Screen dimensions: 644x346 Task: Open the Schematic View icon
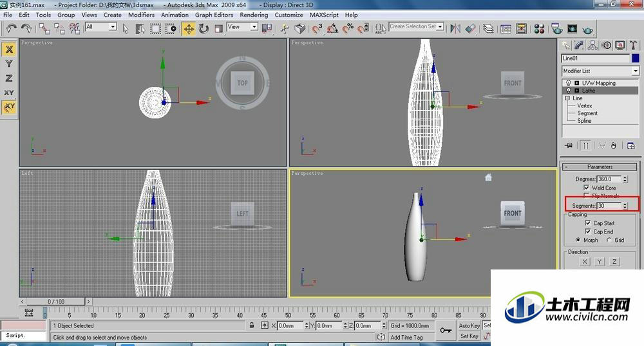(x=522, y=29)
